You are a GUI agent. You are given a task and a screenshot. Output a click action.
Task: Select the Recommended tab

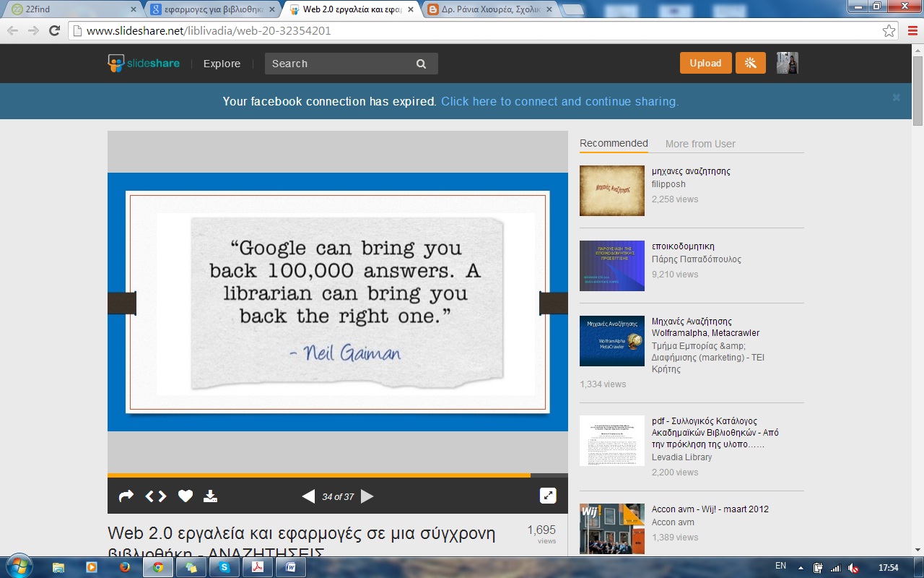pyautogui.click(x=614, y=143)
